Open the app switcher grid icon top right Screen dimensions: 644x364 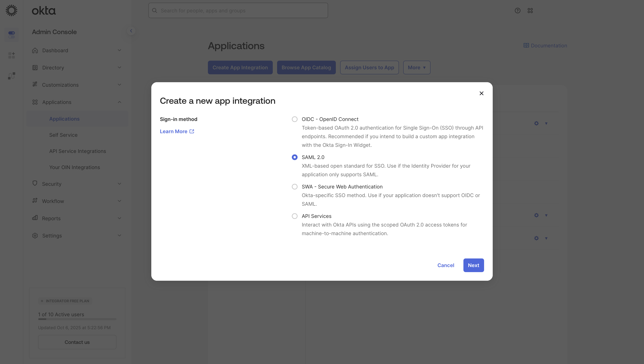click(x=530, y=10)
